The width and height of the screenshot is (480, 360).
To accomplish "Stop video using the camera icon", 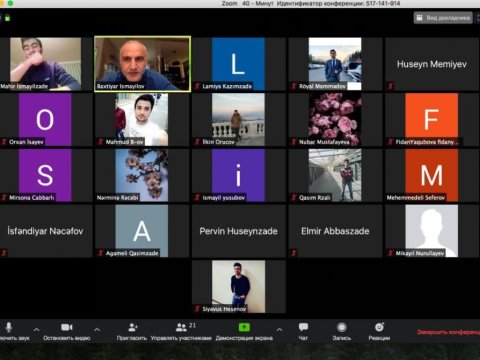I will click(x=67, y=328).
